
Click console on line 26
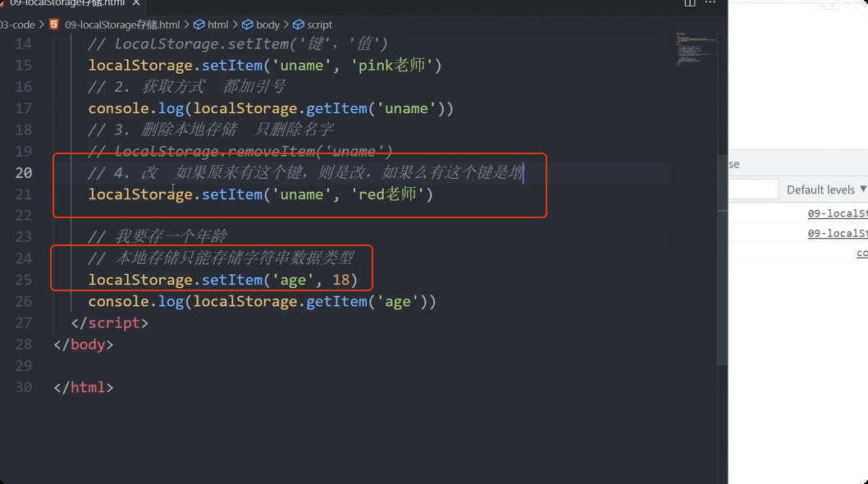[x=118, y=301]
